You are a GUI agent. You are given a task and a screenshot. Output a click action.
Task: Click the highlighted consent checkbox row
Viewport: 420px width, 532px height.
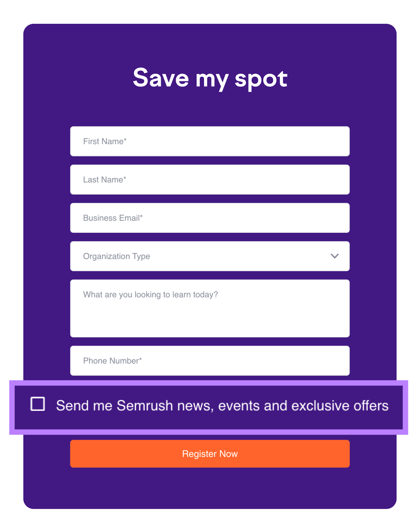(210, 405)
